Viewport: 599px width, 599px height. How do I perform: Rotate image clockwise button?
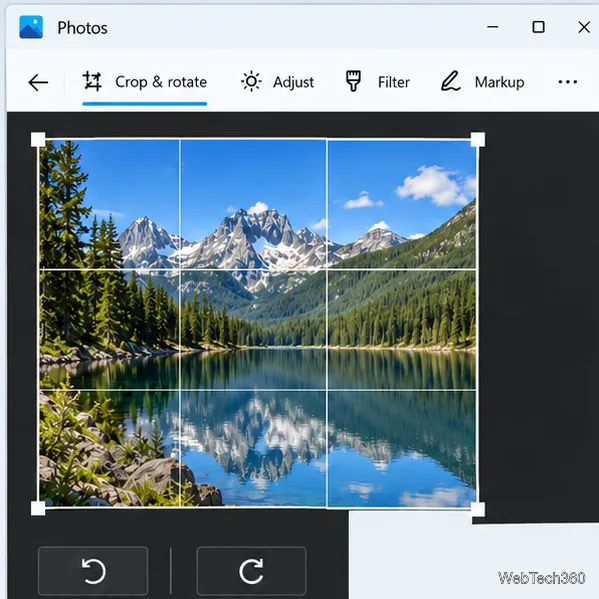pos(251,571)
